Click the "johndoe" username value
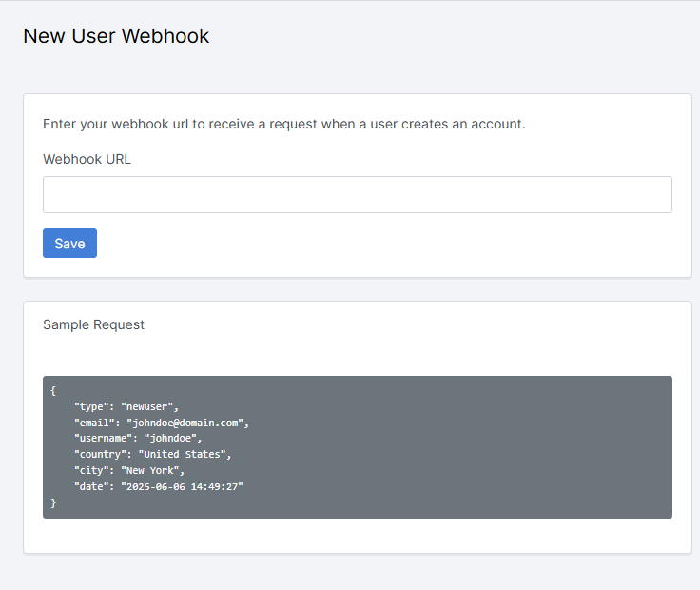Image resolution: width=700 pixels, height=590 pixels. tap(173, 439)
